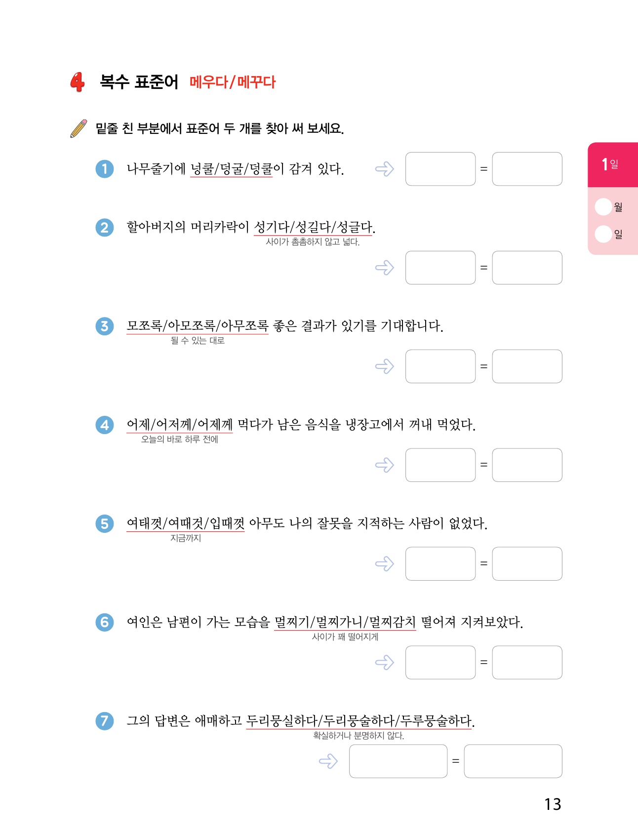Viewport: 638px width, 840px height.
Task: Click the second answer box for question 6
Action: tap(527, 662)
